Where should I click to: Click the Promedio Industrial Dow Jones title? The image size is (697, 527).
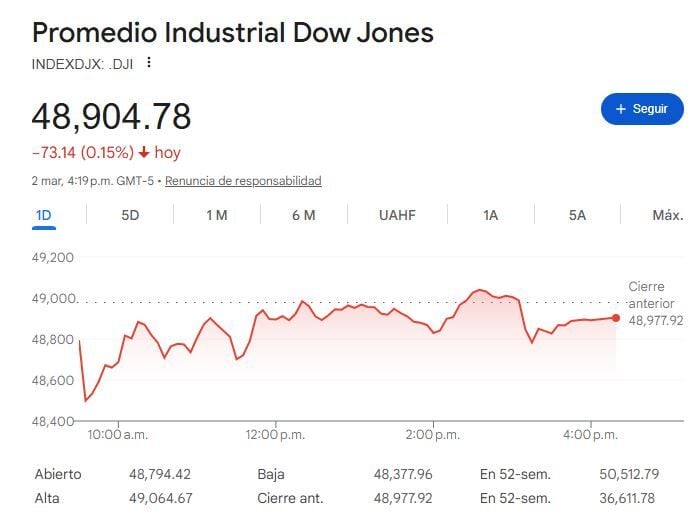[233, 32]
